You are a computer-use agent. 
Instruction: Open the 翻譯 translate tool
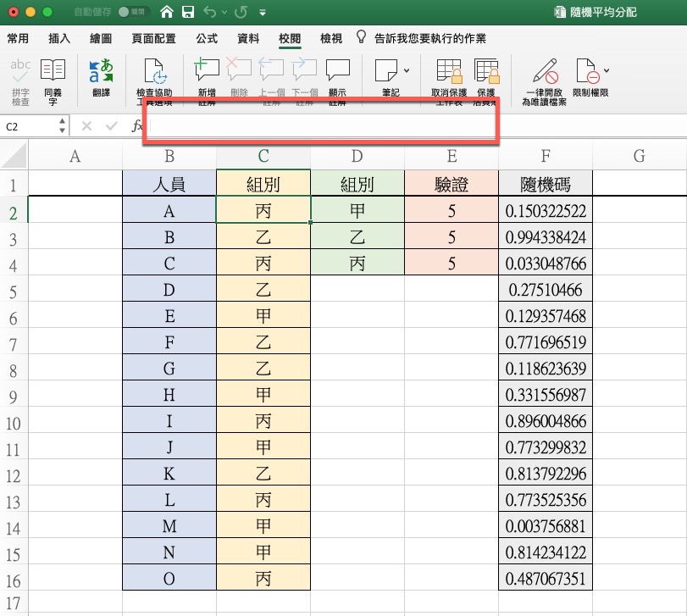click(x=102, y=70)
